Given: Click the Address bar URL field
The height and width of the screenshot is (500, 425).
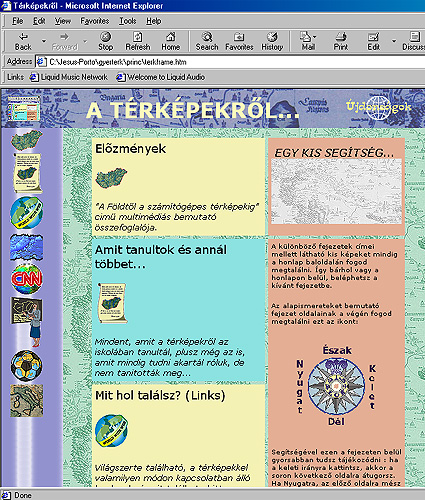Looking at the screenshot, I should (x=230, y=62).
